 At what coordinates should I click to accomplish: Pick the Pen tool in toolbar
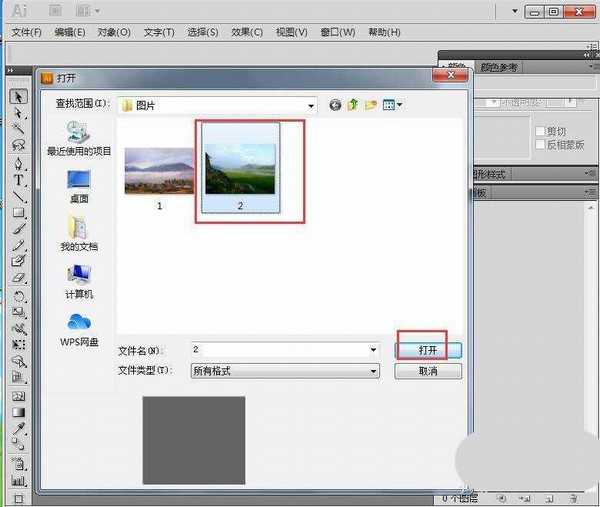click(x=18, y=163)
